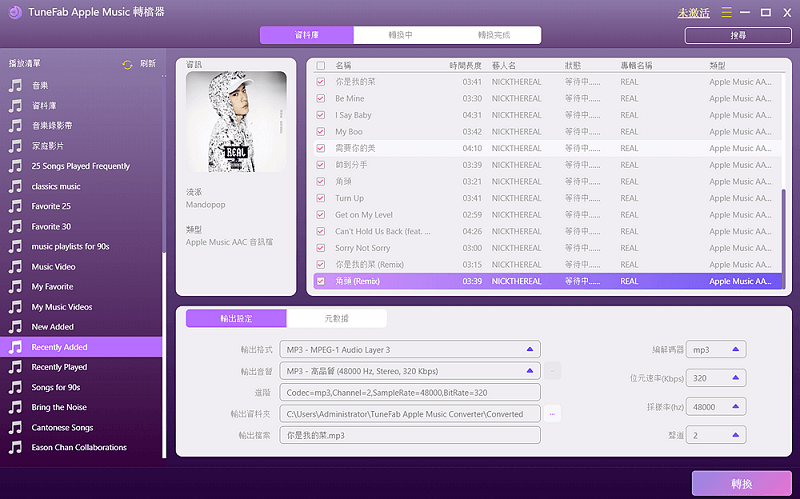Image resolution: width=800 pixels, height=499 pixels.
Task: Click music note icon beside Favorite 30
Action: tap(16, 227)
